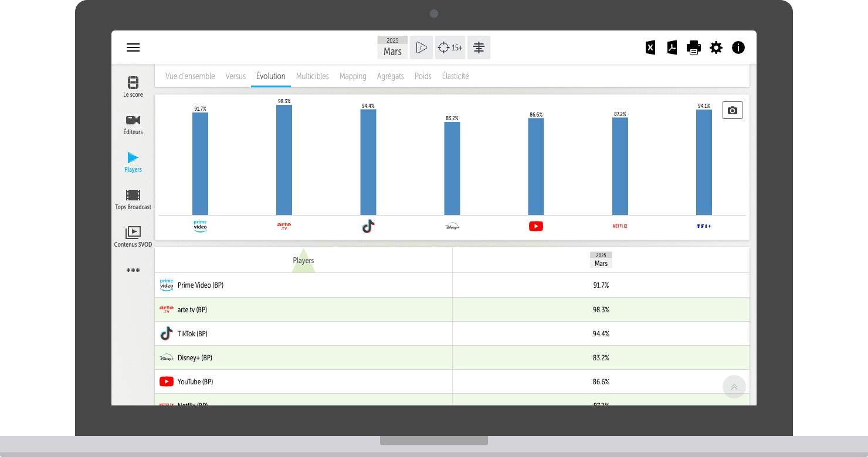Open the 15+ target selector
Viewport: 868px width, 457px height.
click(450, 48)
